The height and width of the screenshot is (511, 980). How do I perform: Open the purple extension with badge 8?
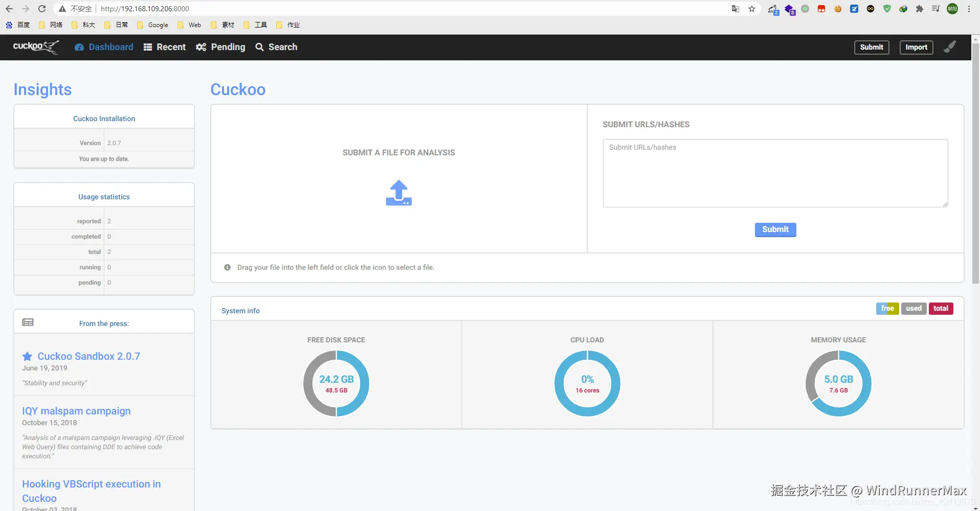coord(790,9)
